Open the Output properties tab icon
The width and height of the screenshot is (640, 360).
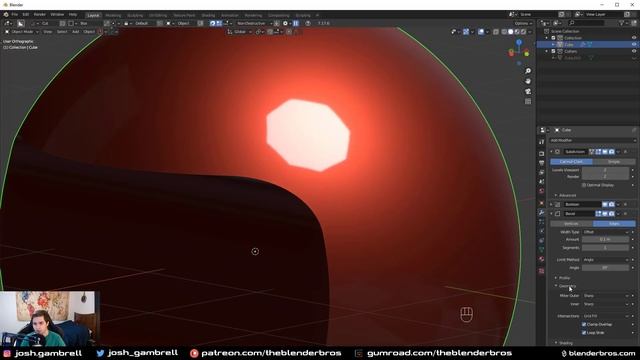tap(542, 163)
